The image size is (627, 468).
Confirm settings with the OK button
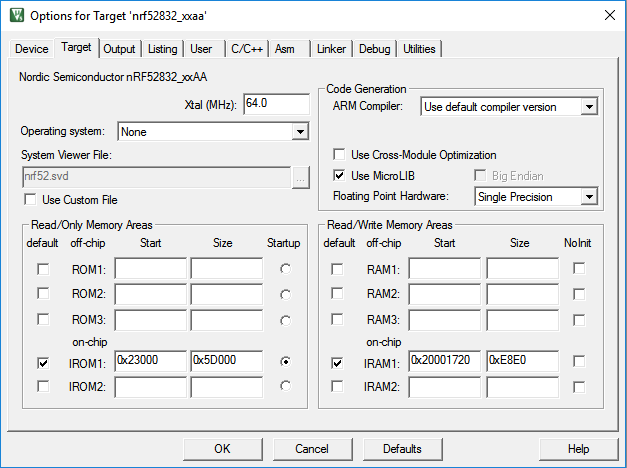(223, 449)
